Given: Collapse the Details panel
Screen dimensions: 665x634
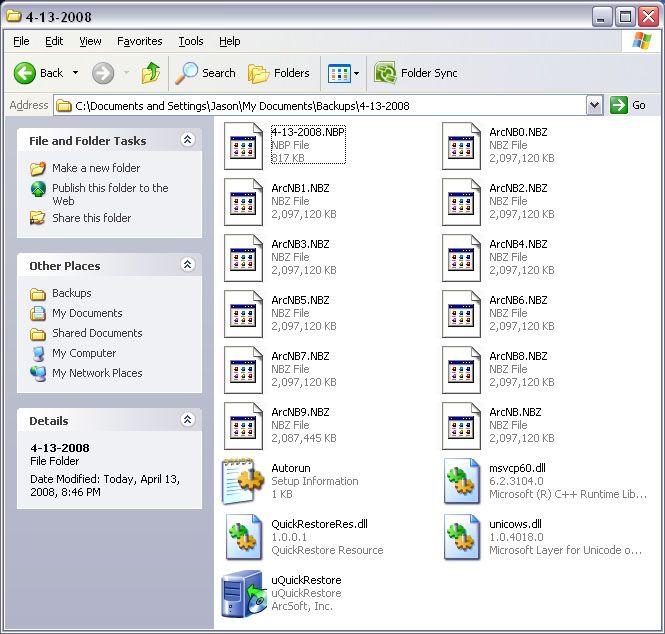Looking at the screenshot, I should (187, 419).
